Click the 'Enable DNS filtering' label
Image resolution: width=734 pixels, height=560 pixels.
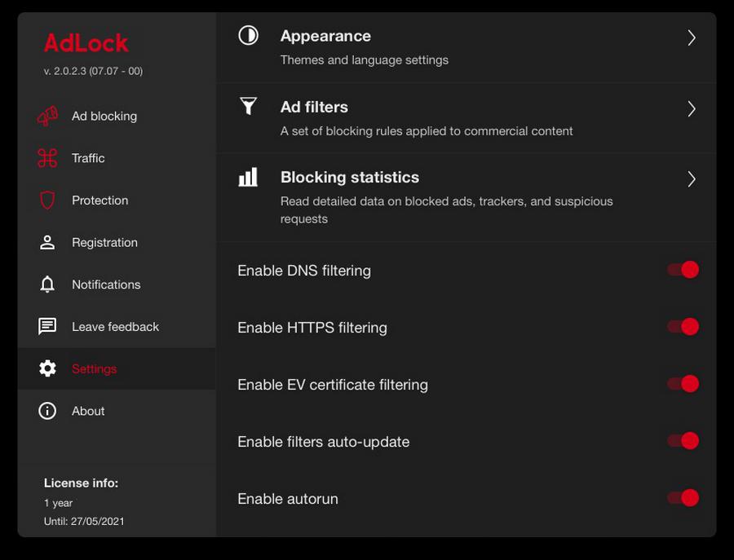pyautogui.click(x=304, y=271)
